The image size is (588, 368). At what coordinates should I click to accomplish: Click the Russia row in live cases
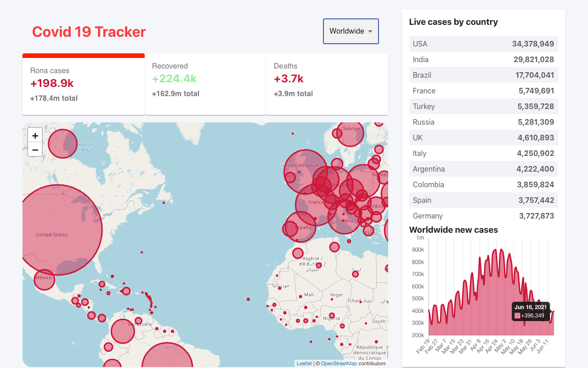(484, 122)
